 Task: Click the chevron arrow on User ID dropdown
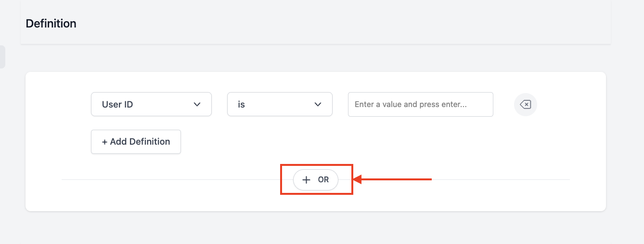197,105
